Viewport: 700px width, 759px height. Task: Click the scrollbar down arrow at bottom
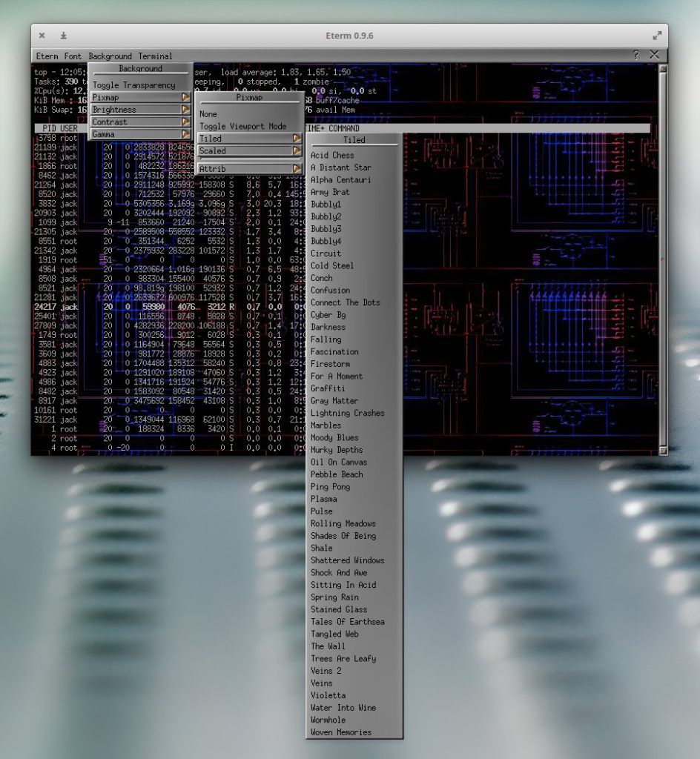(x=663, y=450)
